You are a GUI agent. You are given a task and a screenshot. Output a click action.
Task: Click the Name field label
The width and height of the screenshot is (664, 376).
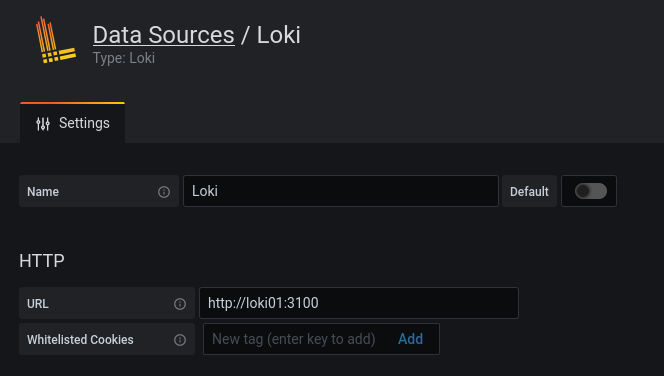click(x=43, y=192)
